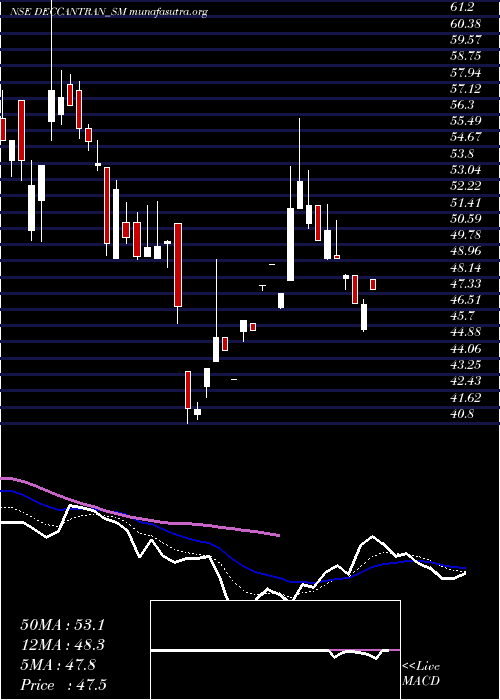
Task: Click the 50MA : 53.1 readout
Action: point(62,625)
